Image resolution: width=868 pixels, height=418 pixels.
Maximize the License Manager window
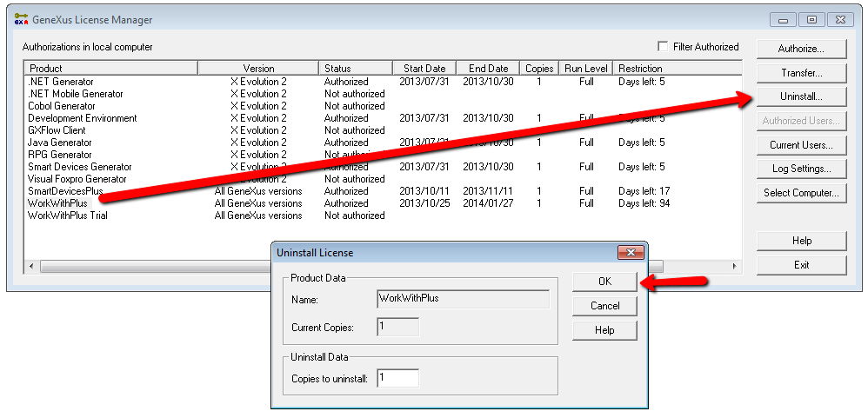click(x=811, y=19)
